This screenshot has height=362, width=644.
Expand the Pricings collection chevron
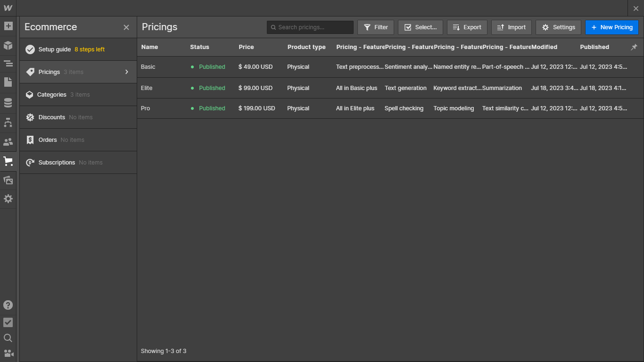coord(126,72)
